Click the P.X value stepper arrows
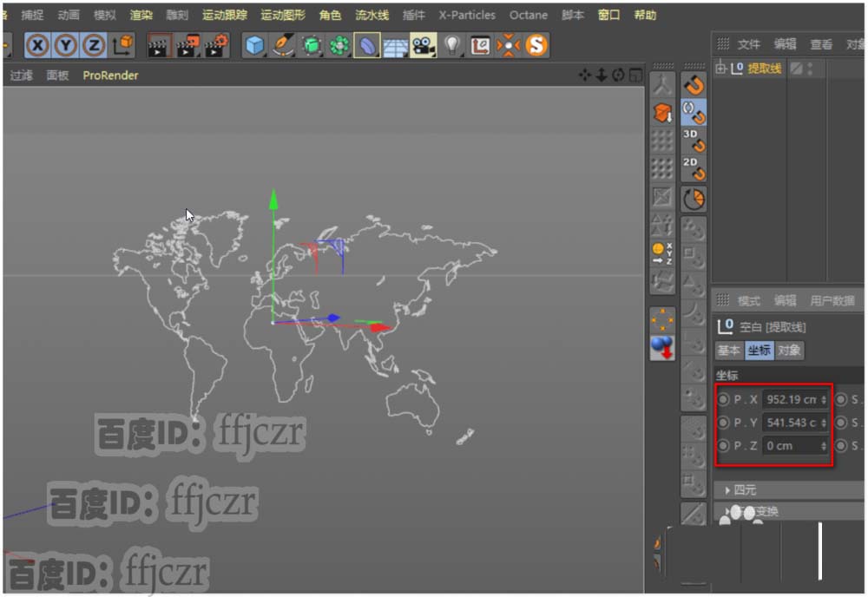 [823, 400]
